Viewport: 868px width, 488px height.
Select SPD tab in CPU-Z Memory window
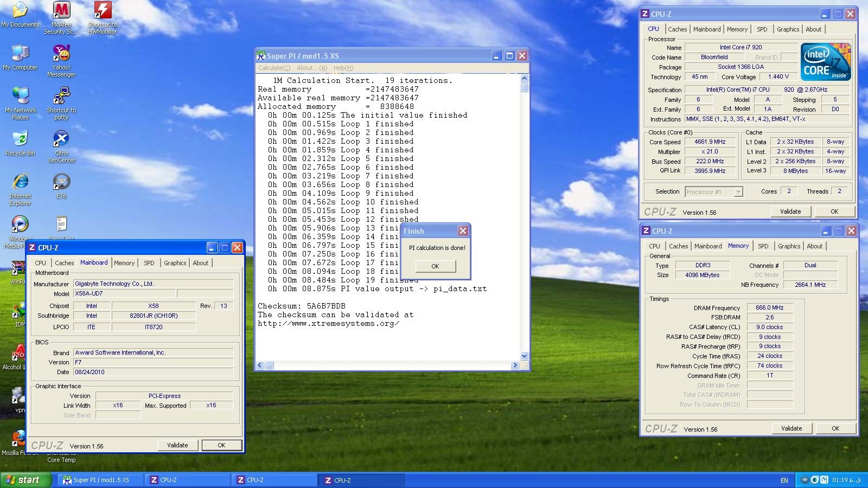point(763,246)
